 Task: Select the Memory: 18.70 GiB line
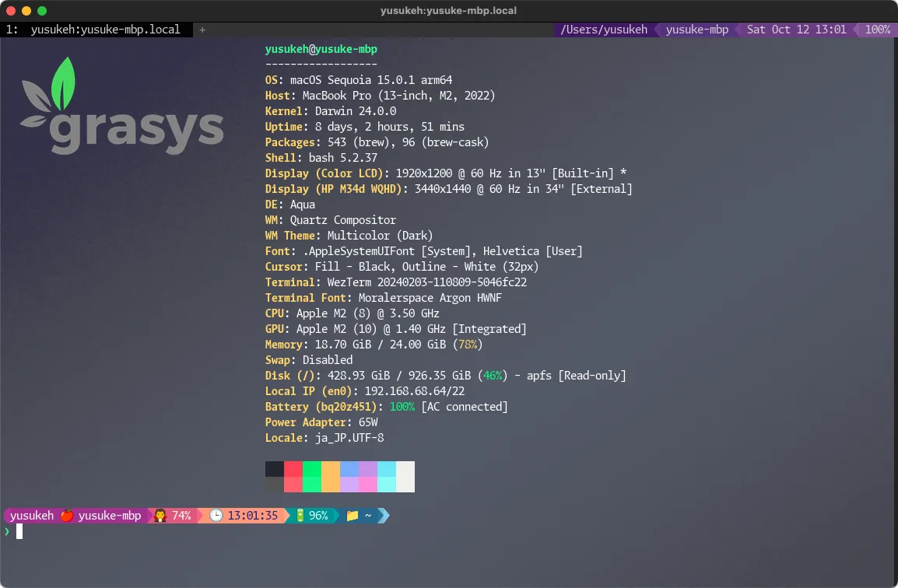click(374, 344)
